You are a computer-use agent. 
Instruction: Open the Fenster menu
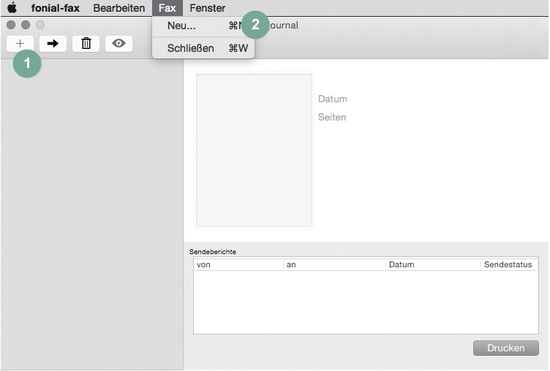coord(207,8)
